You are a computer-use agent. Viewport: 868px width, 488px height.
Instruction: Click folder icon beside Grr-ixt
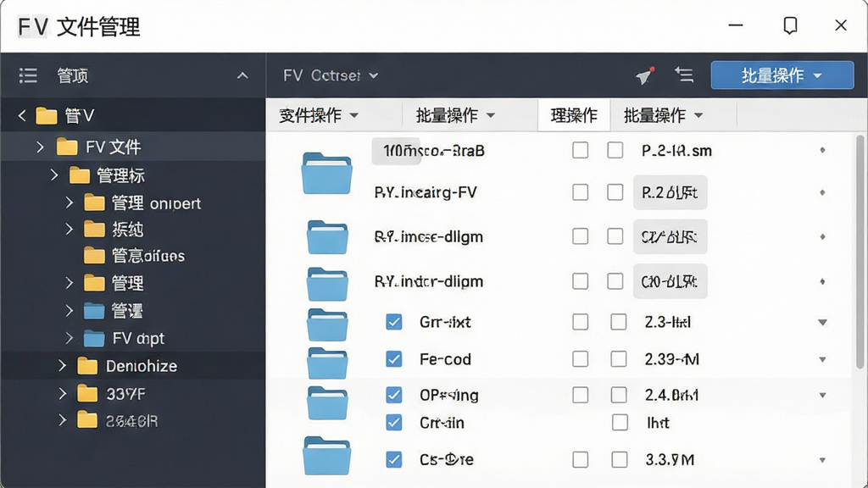tap(327, 324)
